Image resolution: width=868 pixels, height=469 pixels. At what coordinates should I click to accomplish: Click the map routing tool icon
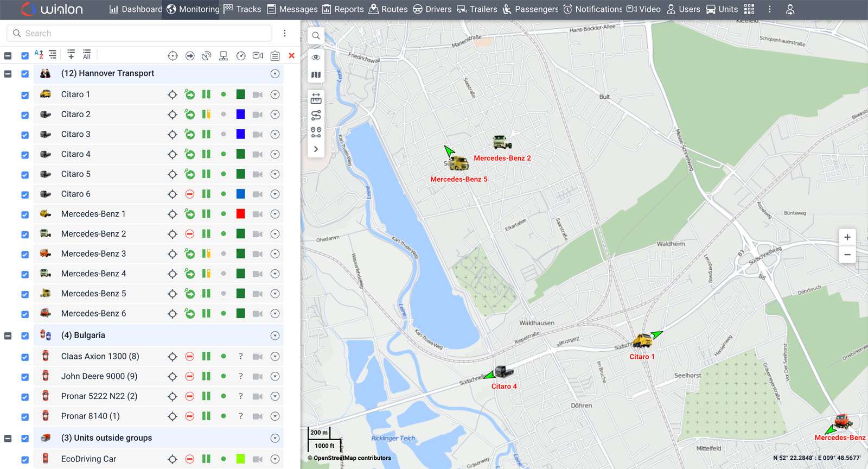pos(316,115)
